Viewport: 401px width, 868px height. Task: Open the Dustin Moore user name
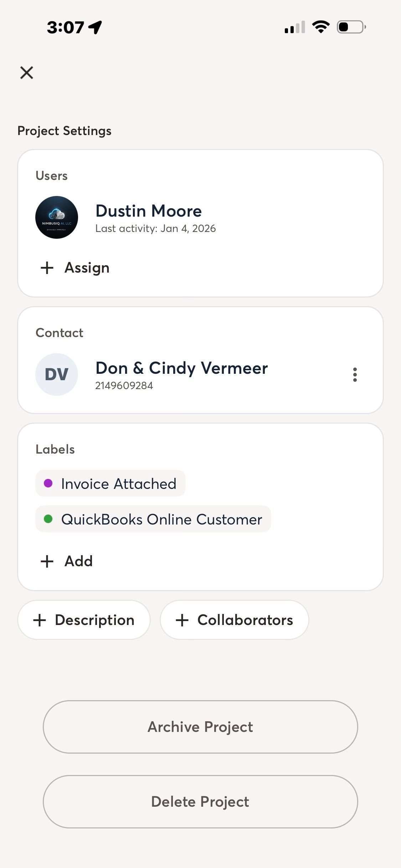click(x=149, y=211)
